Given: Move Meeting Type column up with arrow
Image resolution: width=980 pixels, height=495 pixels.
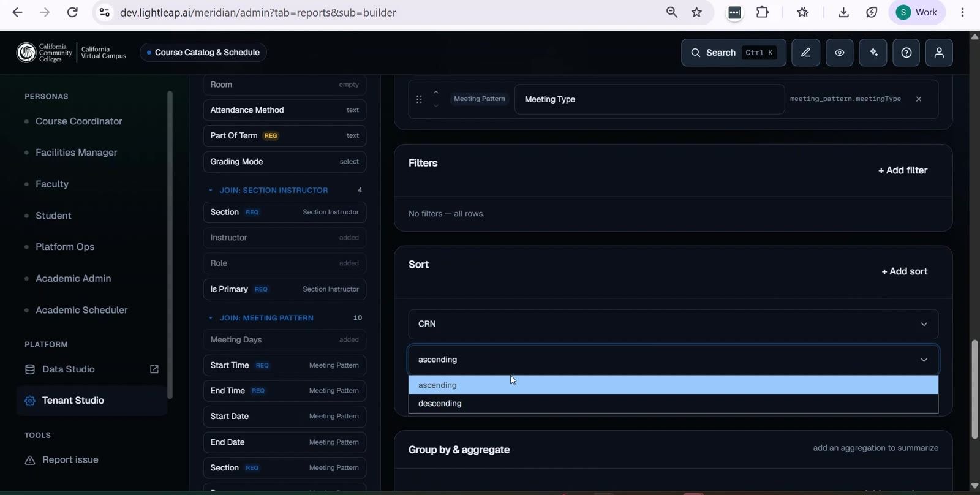Looking at the screenshot, I should 436,93.
